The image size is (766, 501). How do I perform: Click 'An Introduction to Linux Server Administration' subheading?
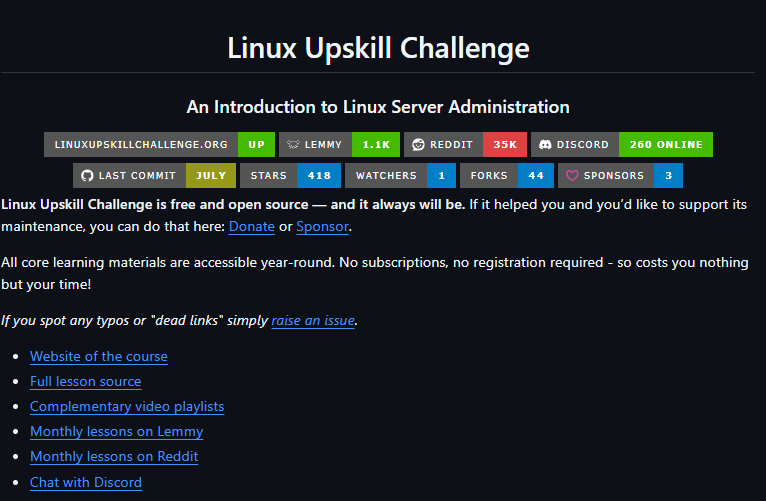coord(378,107)
